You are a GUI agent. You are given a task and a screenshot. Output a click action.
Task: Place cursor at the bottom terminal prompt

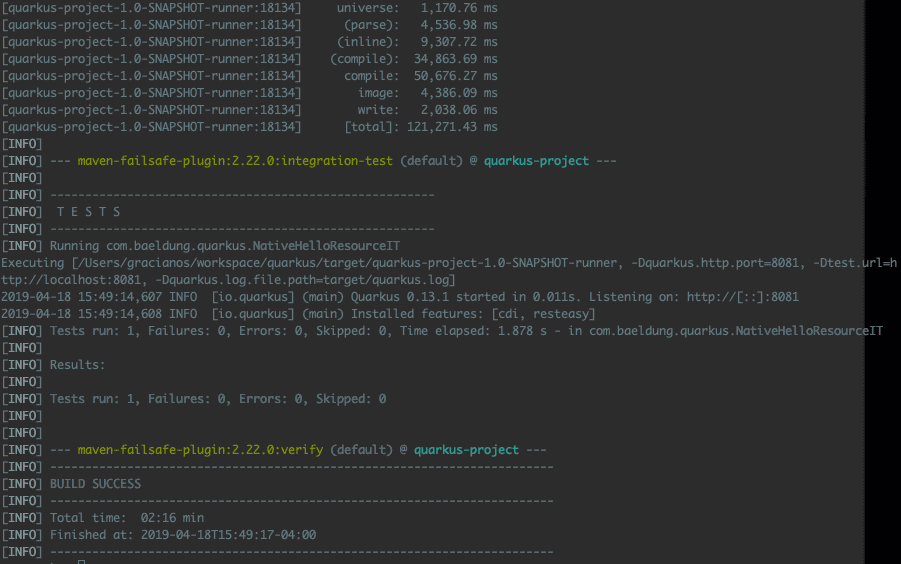tap(82, 560)
